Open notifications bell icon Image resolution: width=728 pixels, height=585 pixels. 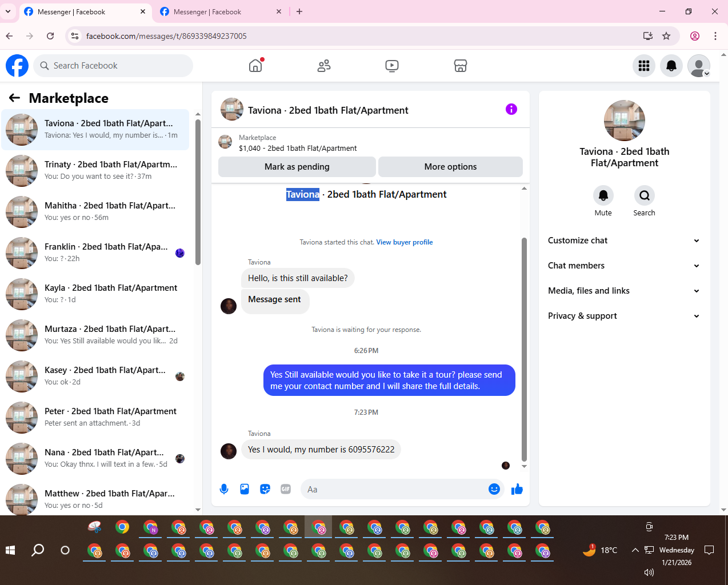click(x=671, y=66)
